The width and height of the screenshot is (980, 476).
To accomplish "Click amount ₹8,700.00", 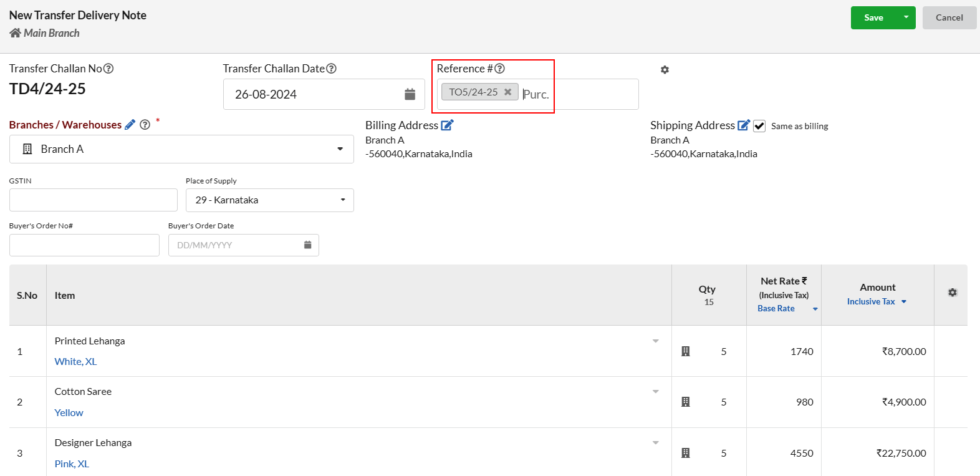I will coord(904,352).
